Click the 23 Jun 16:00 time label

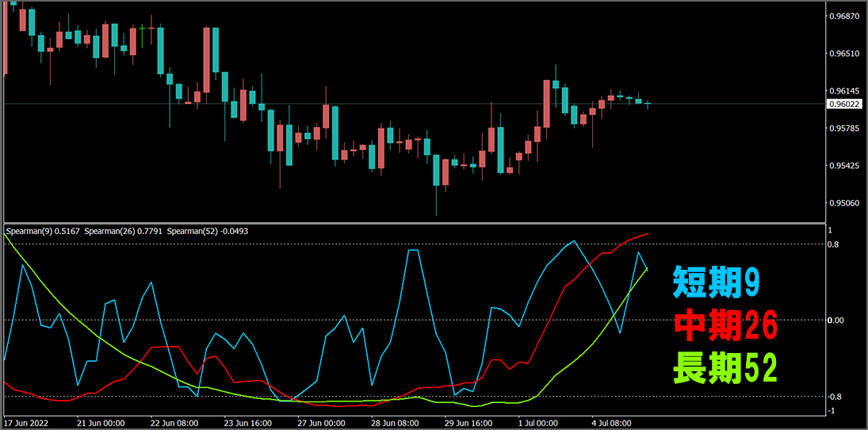coord(247,422)
